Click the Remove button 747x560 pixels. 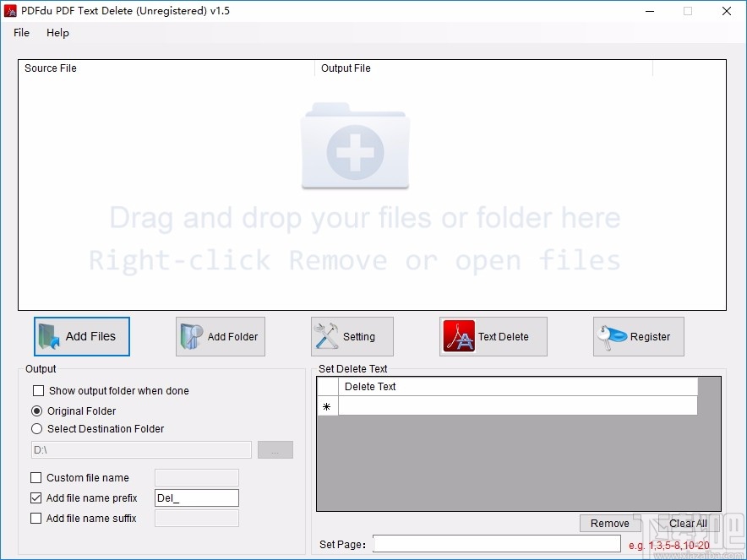click(609, 523)
